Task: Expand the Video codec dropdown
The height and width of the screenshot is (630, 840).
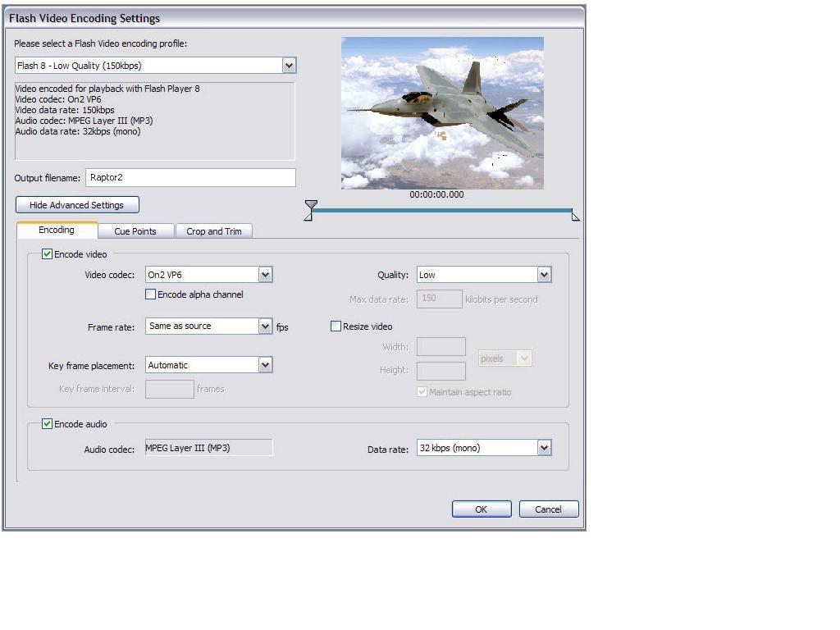Action: tap(265, 275)
